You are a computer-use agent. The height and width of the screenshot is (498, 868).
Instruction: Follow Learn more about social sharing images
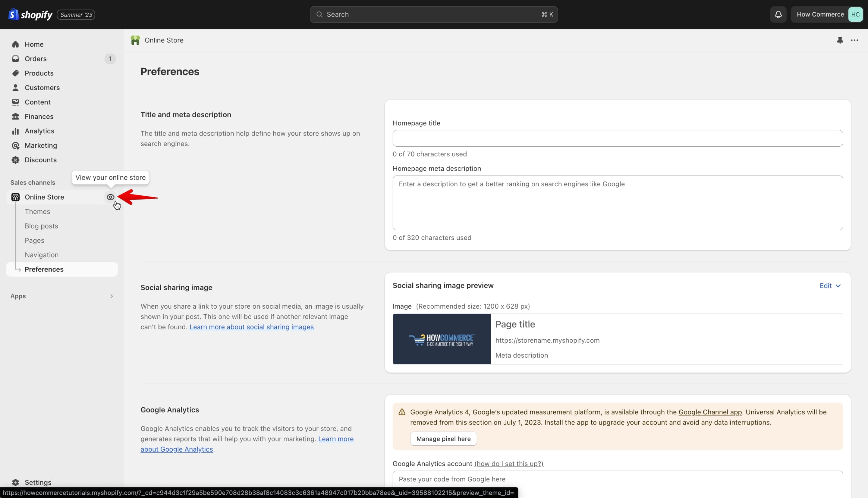coord(251,327)
